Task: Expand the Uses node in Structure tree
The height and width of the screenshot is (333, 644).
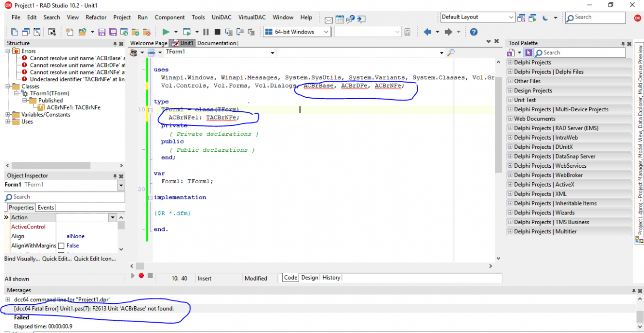Action: pyautogui.click(x=8, y=122)
